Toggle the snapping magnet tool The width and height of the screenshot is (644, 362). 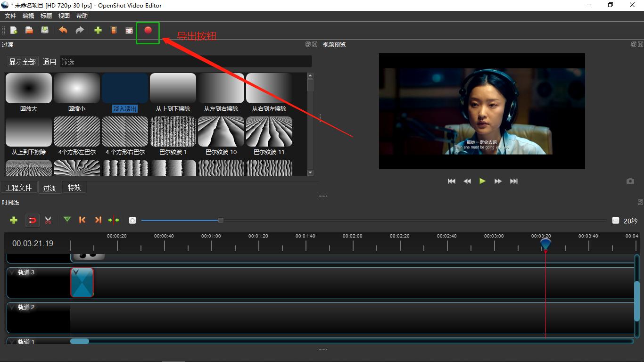[x=32, y=220]
